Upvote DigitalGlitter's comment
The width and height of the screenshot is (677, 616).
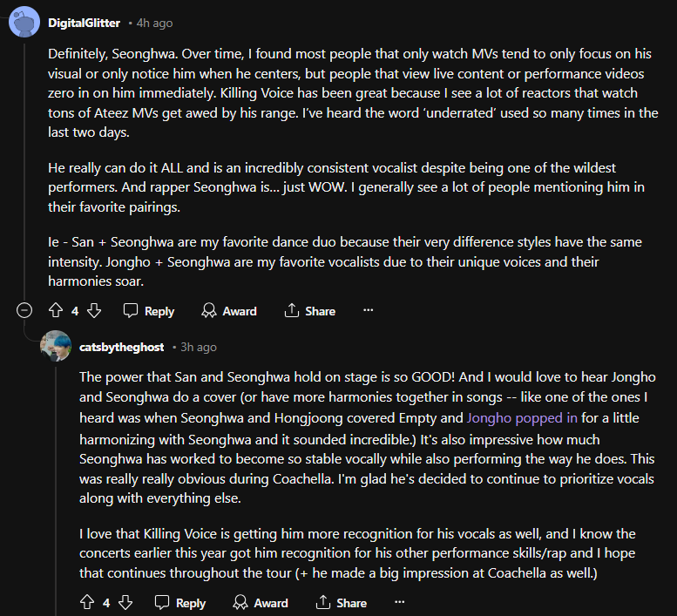coord(56,311)
